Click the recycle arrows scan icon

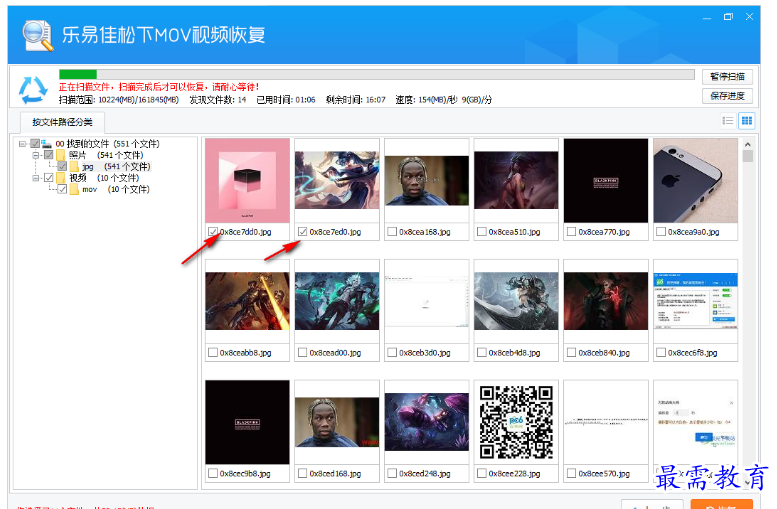[x=33, y=90]
